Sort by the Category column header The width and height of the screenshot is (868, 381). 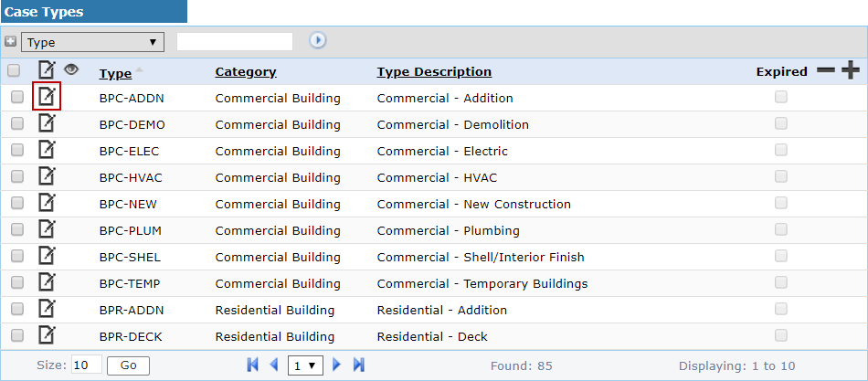point(246,71)
